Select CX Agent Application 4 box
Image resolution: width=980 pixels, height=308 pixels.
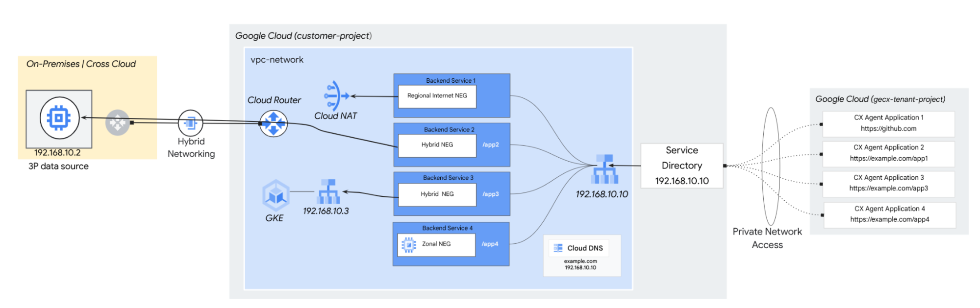coord(890,214)
